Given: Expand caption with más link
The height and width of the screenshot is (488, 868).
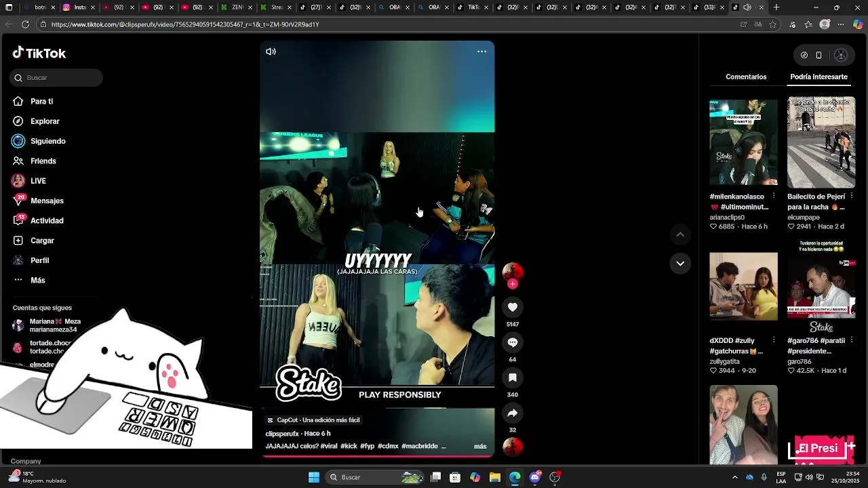Looking at the screenshot, I should point(480,446).
